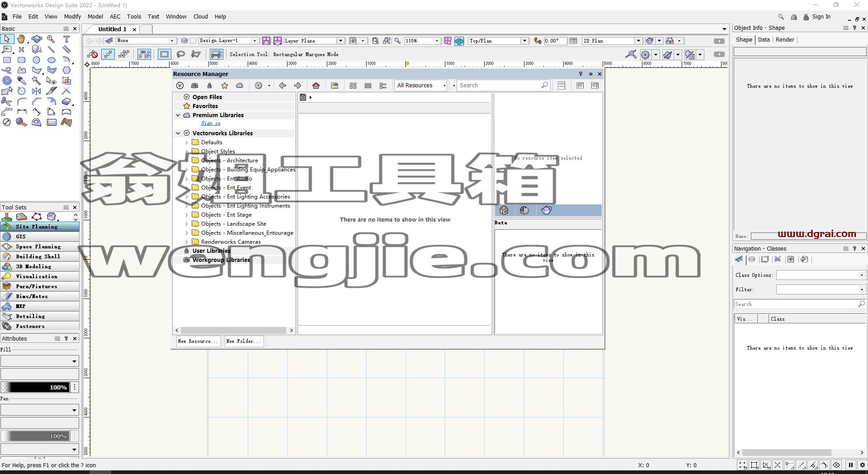
Task: Enable Polygonal Marquee selection mode
Action: (x=196, y=54)
